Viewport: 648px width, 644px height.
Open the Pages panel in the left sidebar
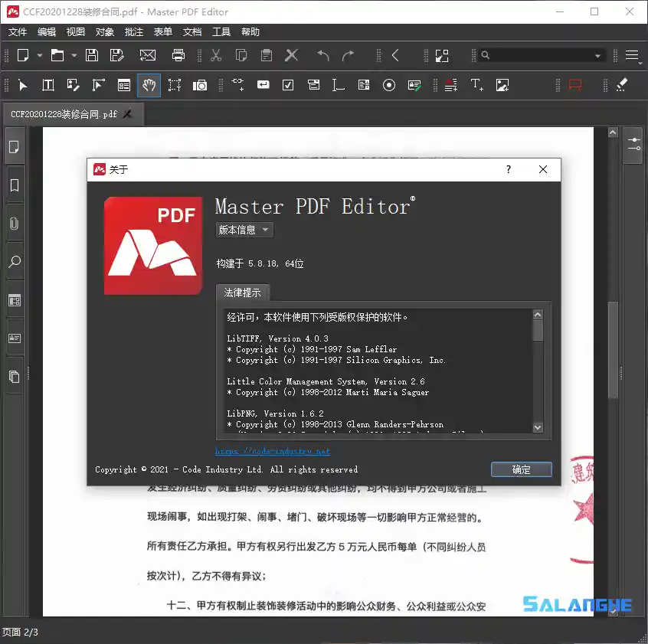pyautogui.click(x=15, y=145)
